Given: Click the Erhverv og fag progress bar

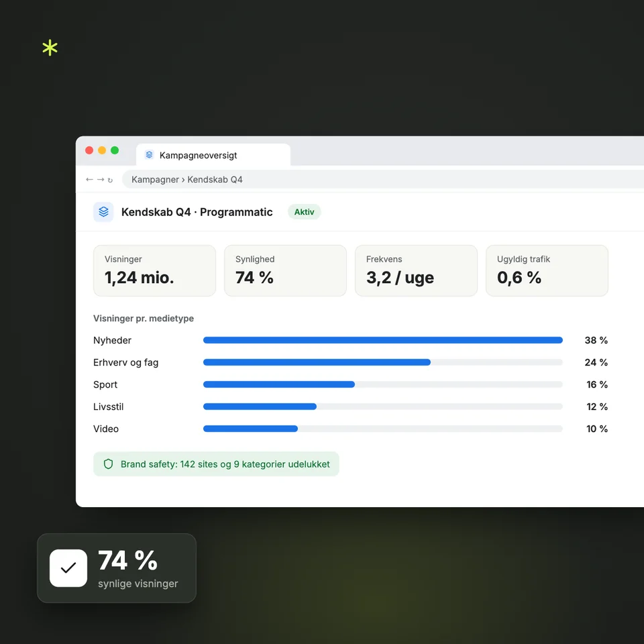Looking at the screenshot, I should point(383,362).
